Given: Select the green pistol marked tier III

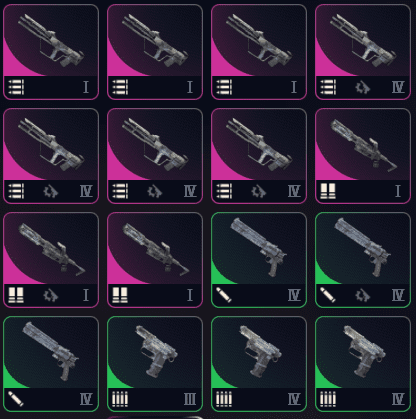Looking at the screenshot, I should point(155,364).
